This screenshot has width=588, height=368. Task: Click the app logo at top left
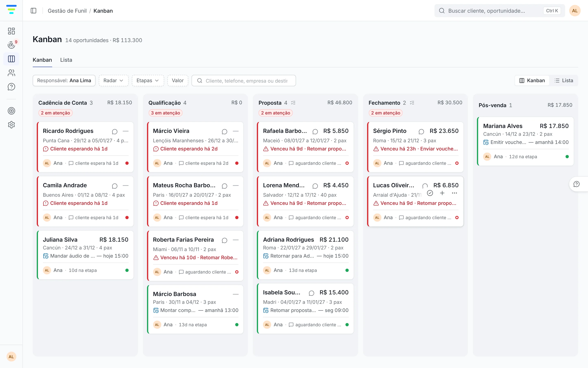click(11, 9)
